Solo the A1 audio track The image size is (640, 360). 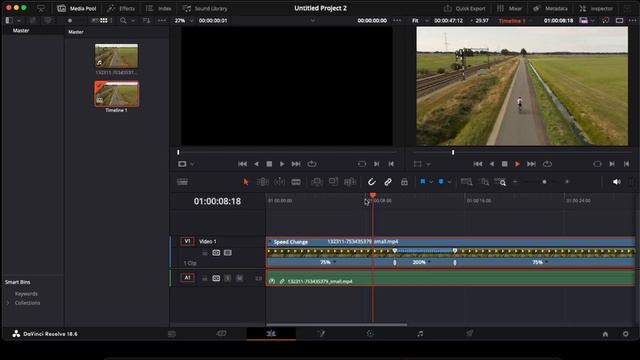pyautogui.click(x=228, y=278)
